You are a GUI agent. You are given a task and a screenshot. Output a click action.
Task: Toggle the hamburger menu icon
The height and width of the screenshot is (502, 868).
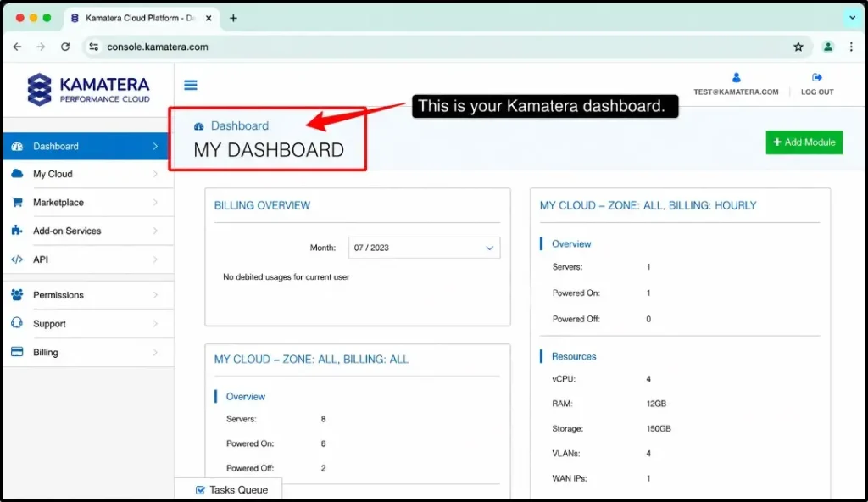point(191,85)
